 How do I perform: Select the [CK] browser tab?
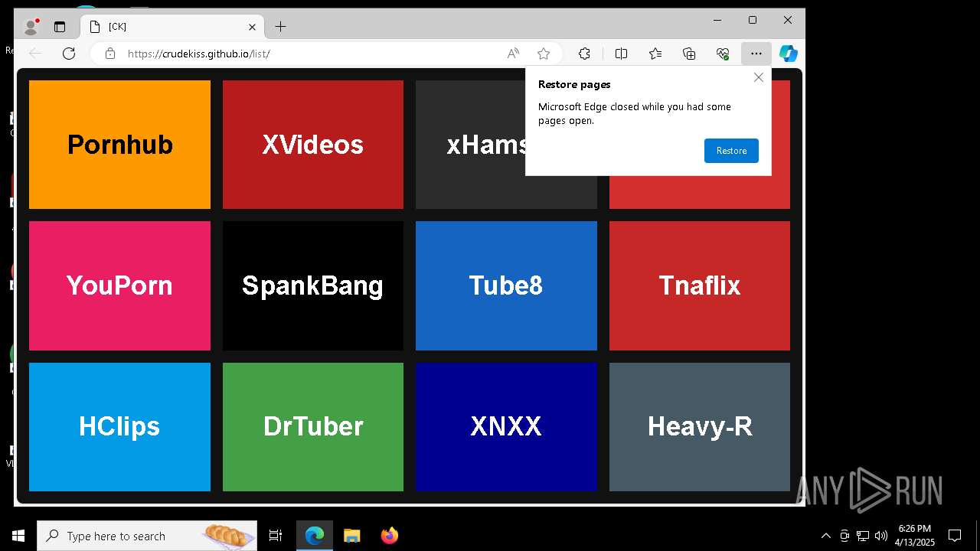click(x=172, y=27)
